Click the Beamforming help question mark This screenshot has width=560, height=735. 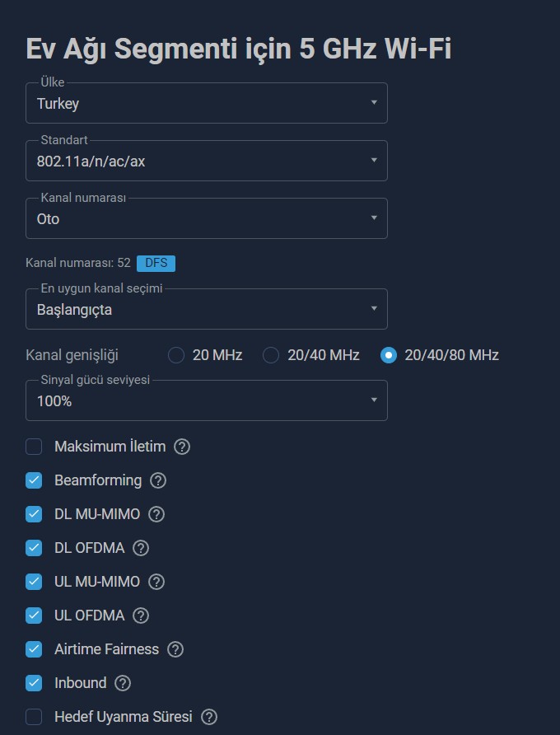coord(158,480)
